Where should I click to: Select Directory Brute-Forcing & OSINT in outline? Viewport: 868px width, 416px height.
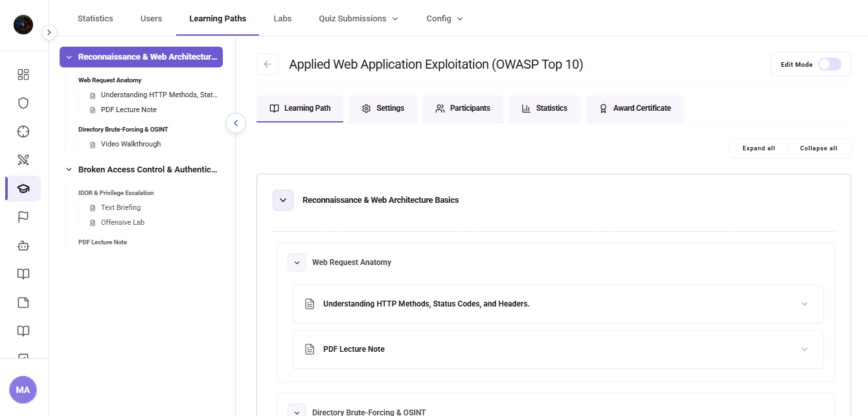click(123, 130)
